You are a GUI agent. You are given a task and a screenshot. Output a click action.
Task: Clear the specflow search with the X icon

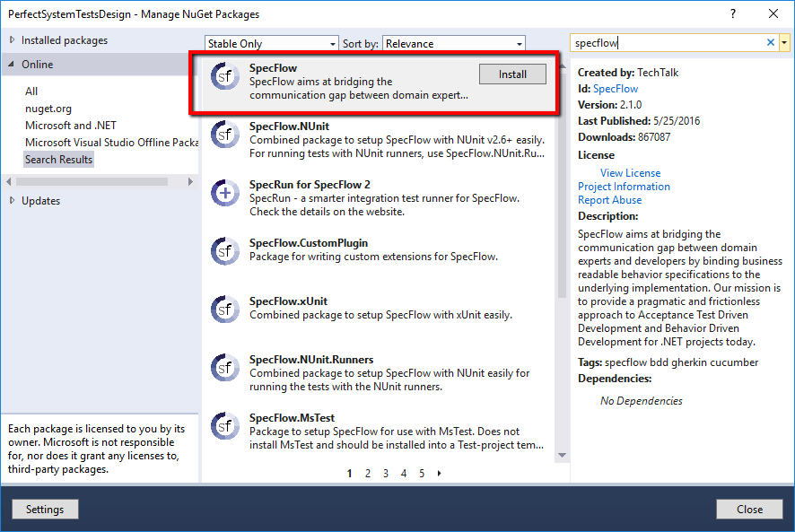click(771, 42)
